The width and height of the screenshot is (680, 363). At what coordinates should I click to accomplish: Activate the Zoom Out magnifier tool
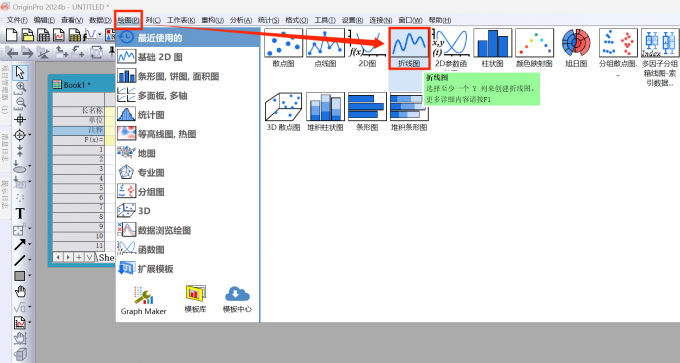[20, 103]
